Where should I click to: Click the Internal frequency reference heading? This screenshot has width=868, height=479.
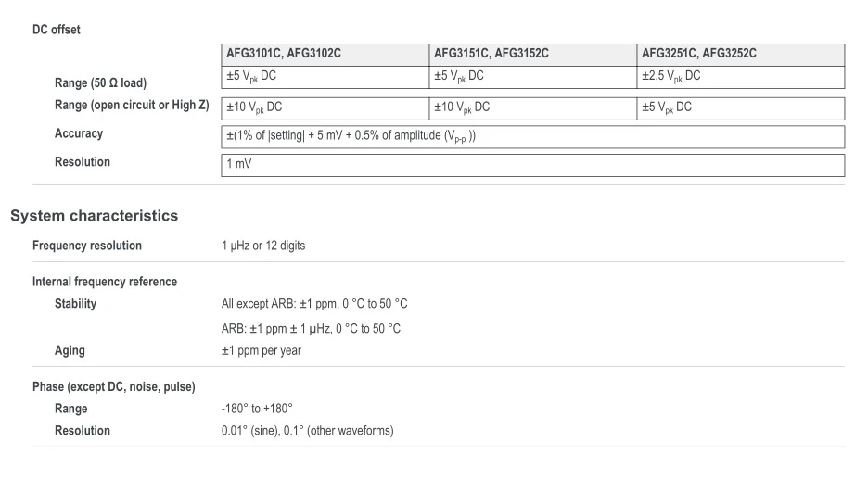105,282
